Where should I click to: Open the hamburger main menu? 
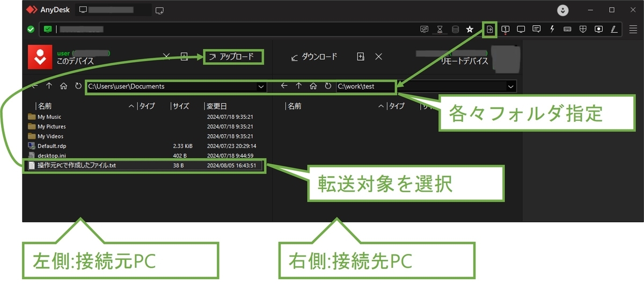click(x=634, y=29)
